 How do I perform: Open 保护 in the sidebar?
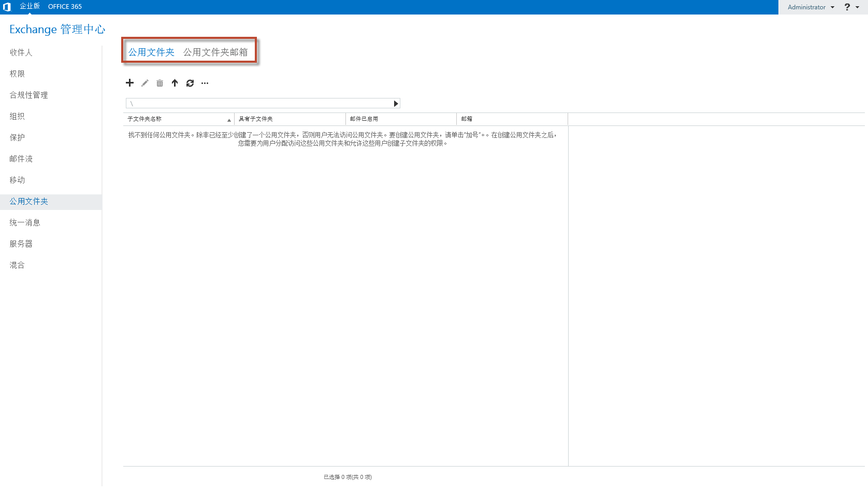17,137
